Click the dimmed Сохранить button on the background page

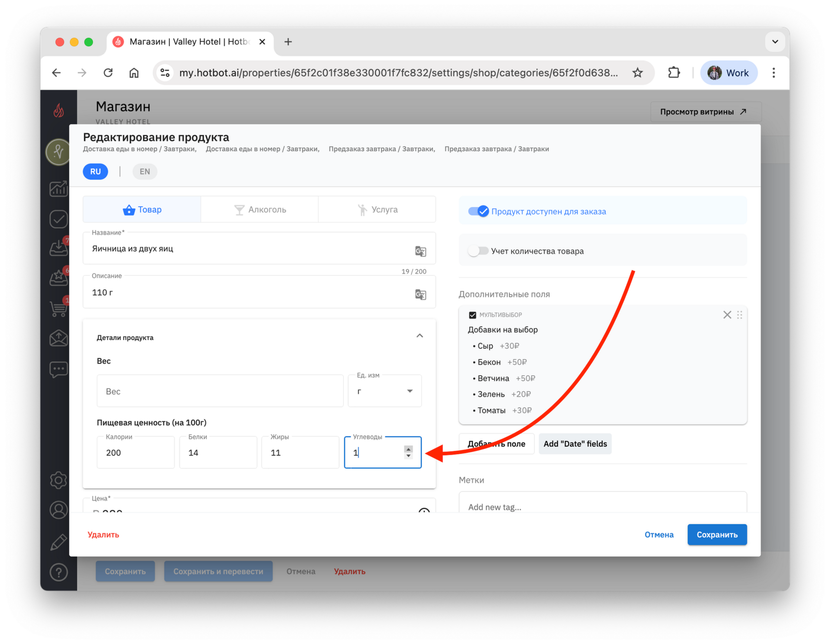click(125, 571)
